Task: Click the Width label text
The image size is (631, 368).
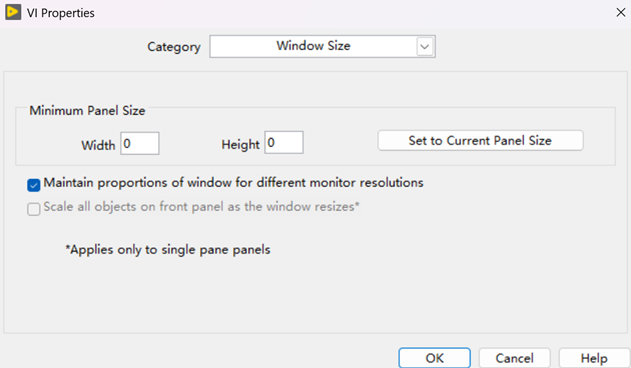Action: tap(98, 145)
